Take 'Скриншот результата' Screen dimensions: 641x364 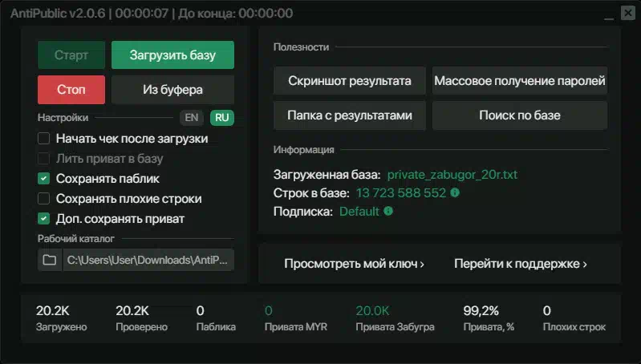[x=350, y=81]
